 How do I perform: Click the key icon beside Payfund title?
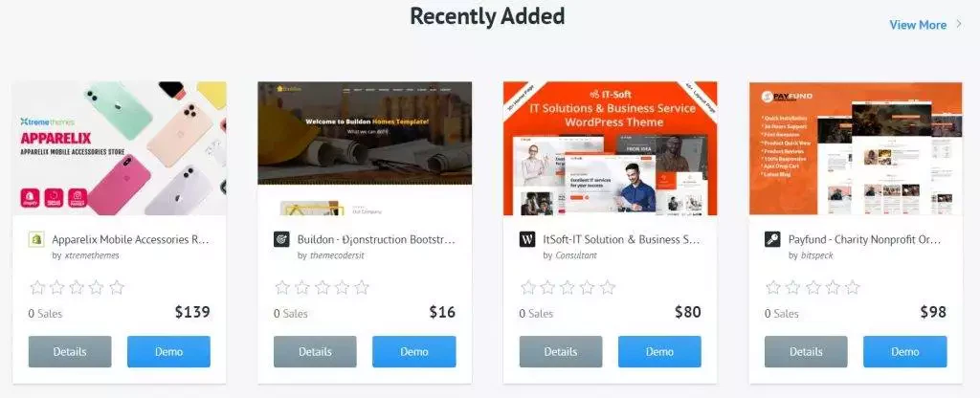[772, 239]
